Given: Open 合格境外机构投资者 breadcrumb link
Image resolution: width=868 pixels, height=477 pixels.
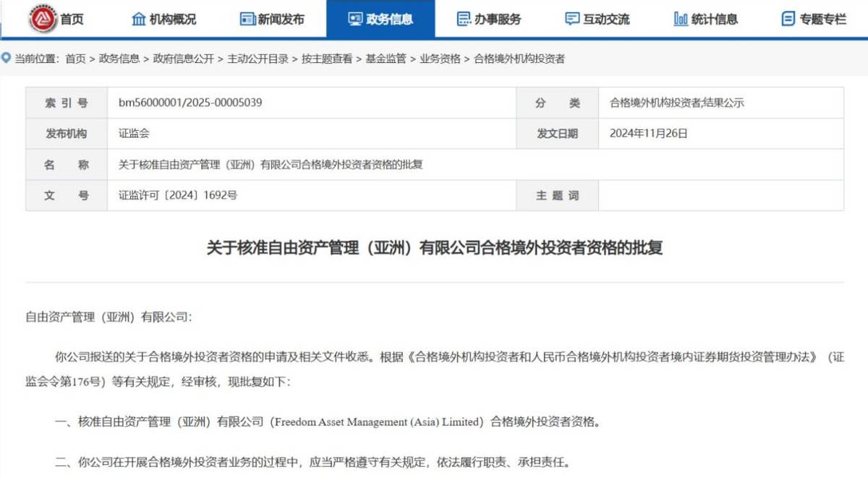Looking at the screenshot, I should point(519,59).
